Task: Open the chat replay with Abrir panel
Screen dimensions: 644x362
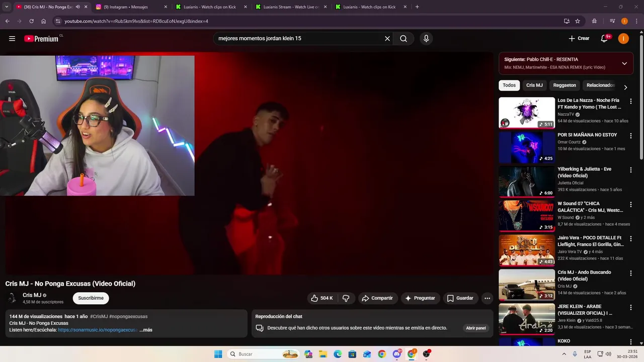Action: 476,328
